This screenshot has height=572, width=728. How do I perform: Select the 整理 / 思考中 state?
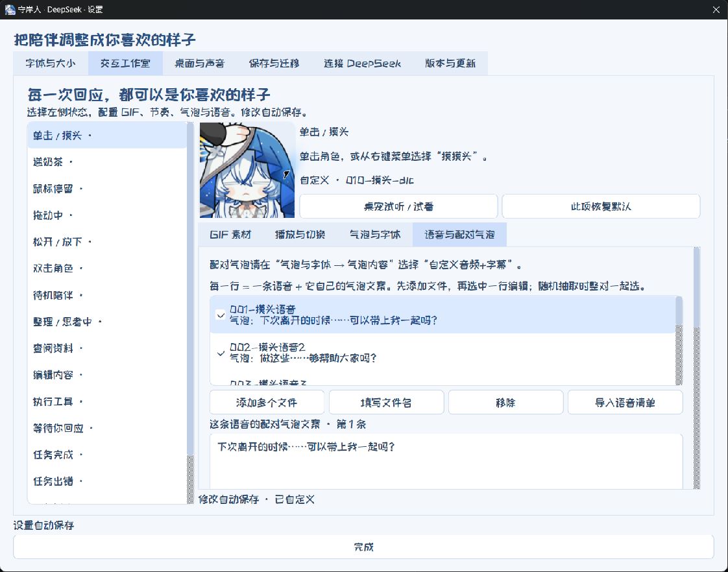[x=107, y=322]
